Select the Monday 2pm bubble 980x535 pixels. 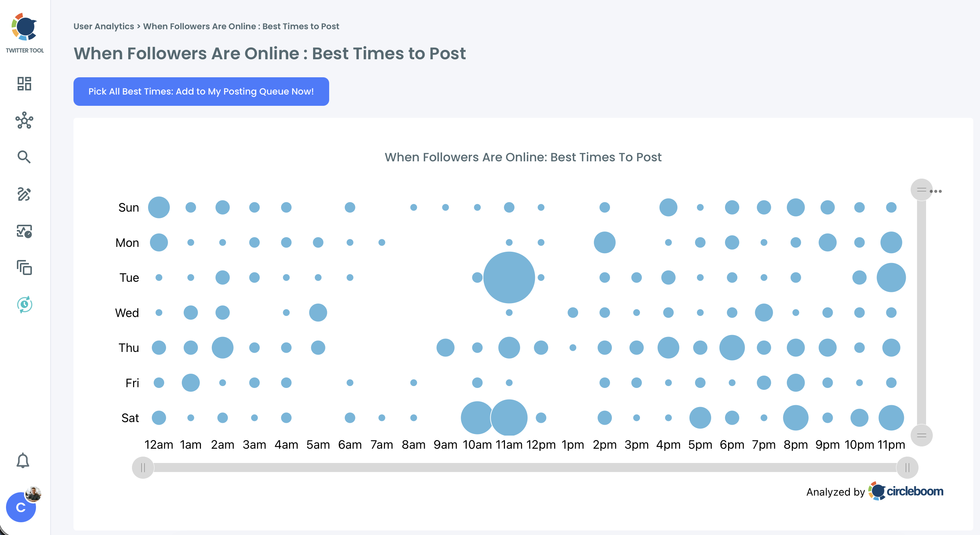tap(604, 243)
